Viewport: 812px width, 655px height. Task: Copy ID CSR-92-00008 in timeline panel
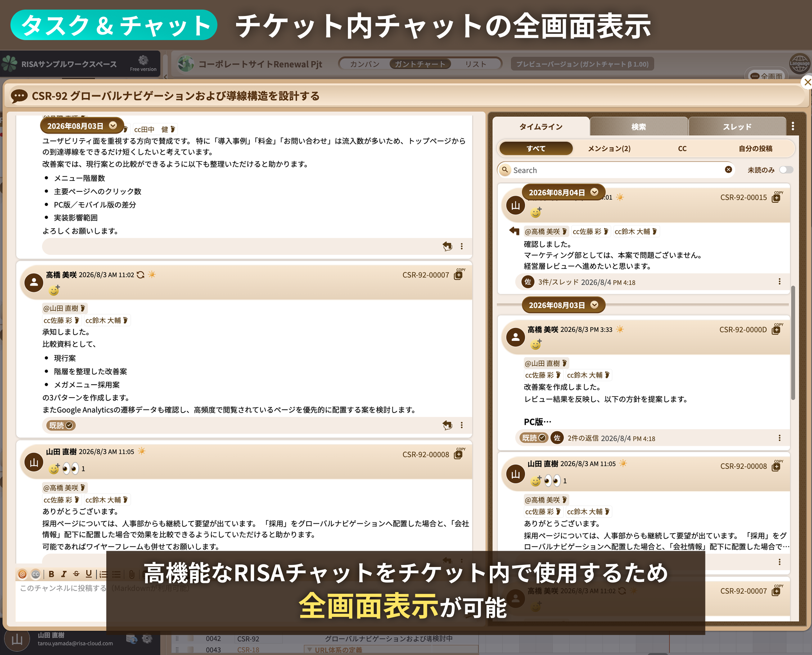click(x=777, y=466)
